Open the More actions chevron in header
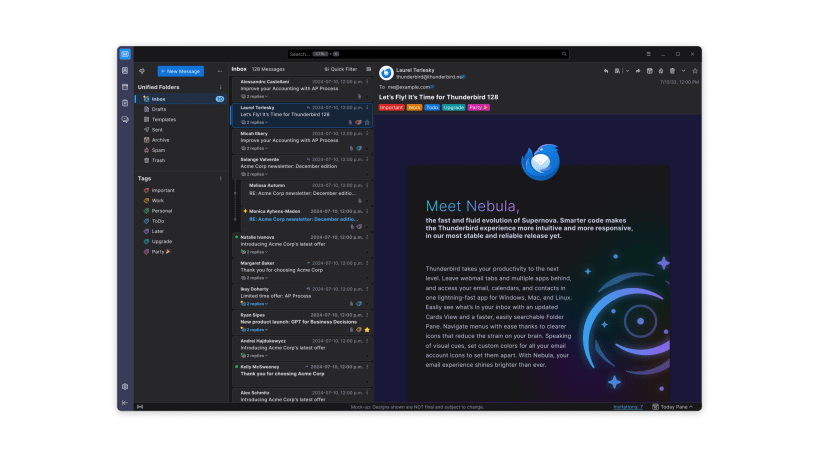The width and height of the screenshot is (819, 460). [683, 71]
